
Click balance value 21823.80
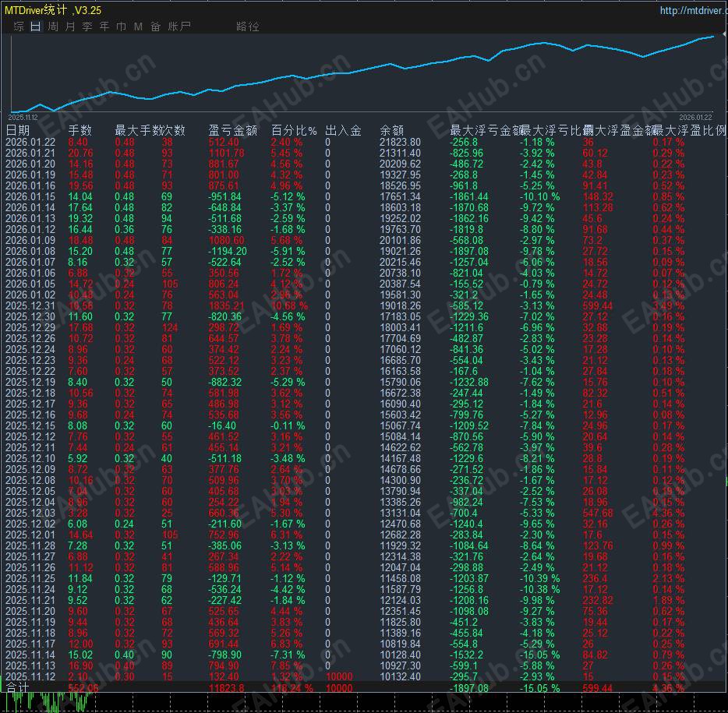[x=400, y=142]
